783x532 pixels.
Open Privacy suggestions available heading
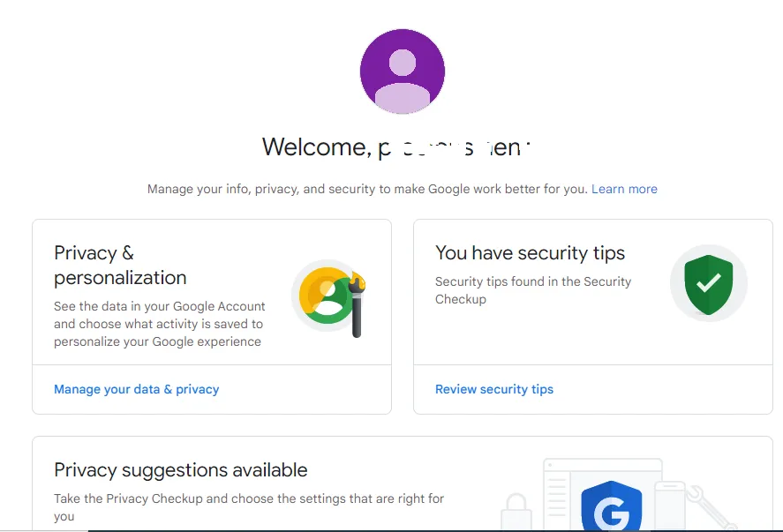181,470
